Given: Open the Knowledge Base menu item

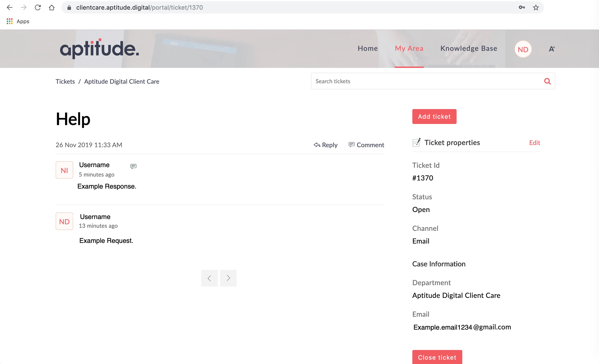Looking at the screenshot, I should pos(468,48).
